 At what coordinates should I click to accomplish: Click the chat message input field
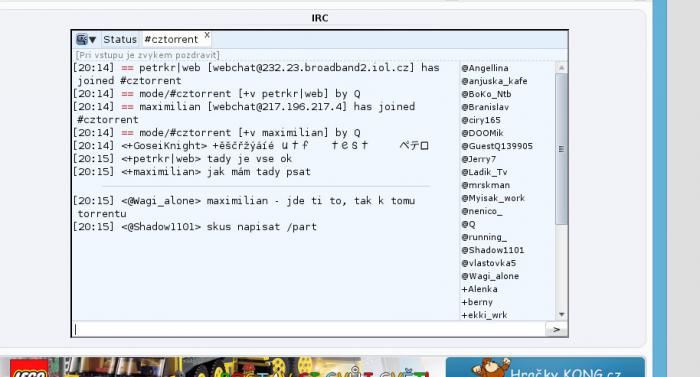pos(309,329)
